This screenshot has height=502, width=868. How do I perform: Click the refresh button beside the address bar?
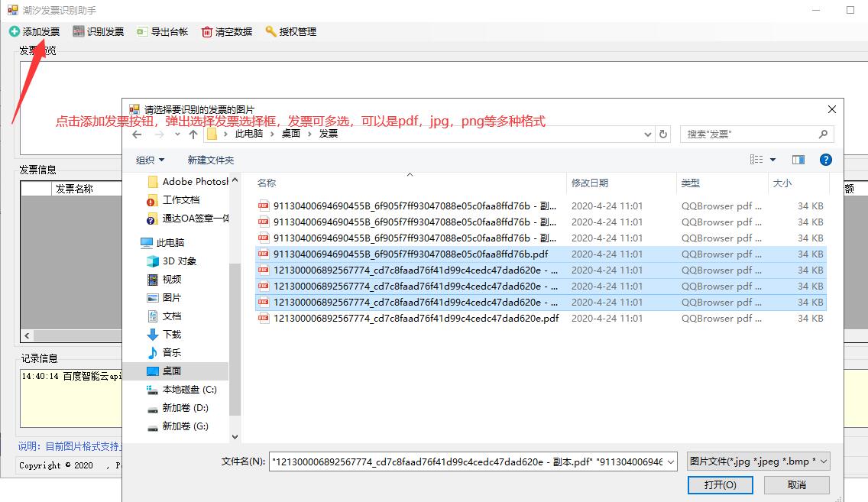[x=663, y=134]
